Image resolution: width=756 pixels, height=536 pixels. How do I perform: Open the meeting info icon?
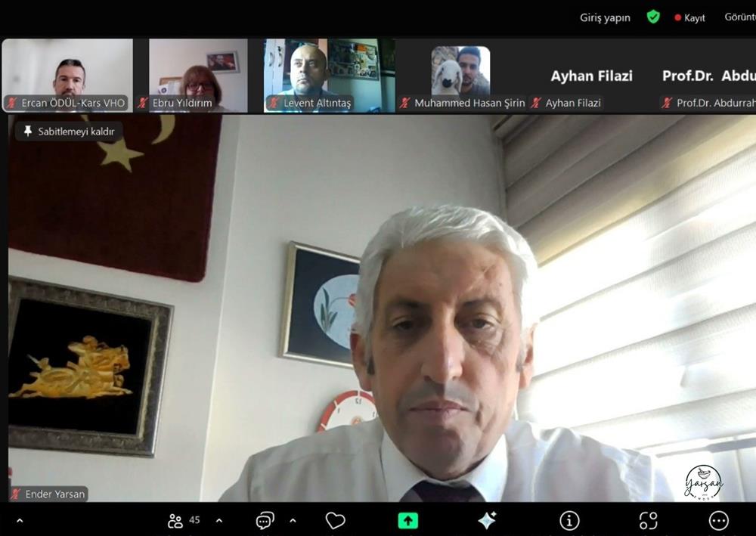click(x=569, y=520)
